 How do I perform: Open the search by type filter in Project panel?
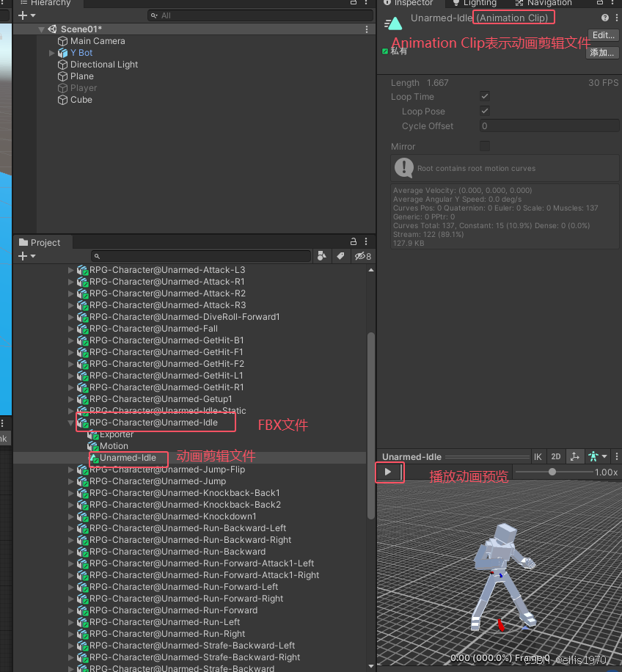[x=321, y=256]
